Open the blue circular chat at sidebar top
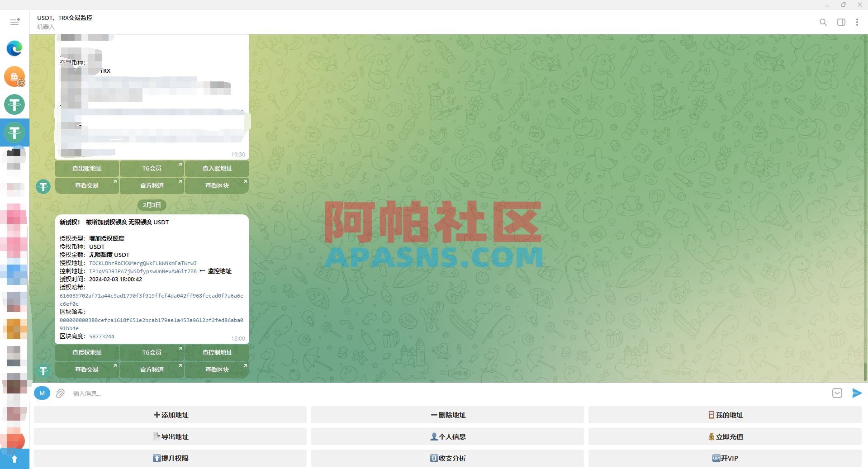The height and width of the screenshot is (469, 868). (x=14, y=48)
